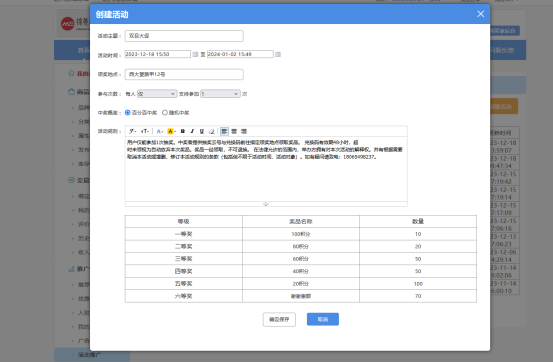Image resolution: width=553 pixels, height=362 pixels.
Task: Toggle bold formatting in the rules editor
Action: (182, 131)
